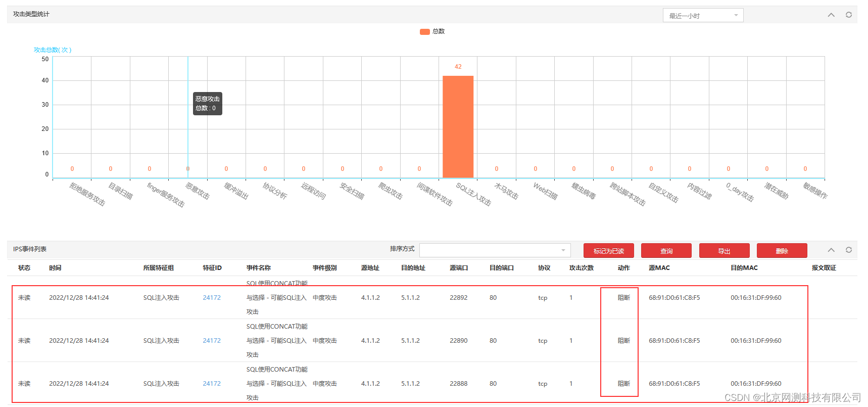Viewport: 868px width, 407px height.
Task: Open feature ID 24172 for source port 22892
Action: click(x=212, y=298)
